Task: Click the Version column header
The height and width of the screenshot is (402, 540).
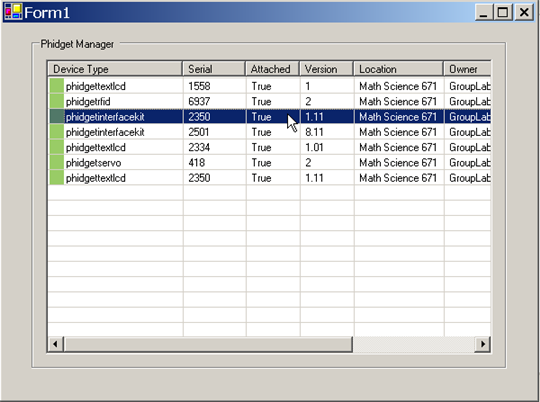Action: tap(326, 69)
